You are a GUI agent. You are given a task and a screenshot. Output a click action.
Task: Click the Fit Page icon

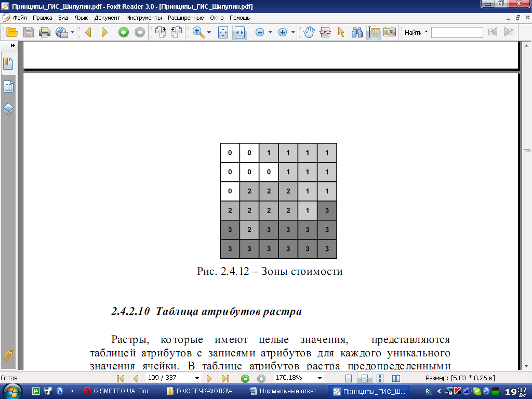click(x=223, y=32)
